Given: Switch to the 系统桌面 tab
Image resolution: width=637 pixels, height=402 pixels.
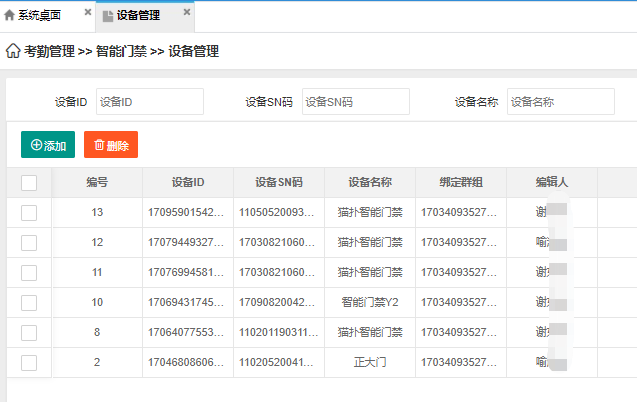Looking at the screenshot, I should pos(39,15).
